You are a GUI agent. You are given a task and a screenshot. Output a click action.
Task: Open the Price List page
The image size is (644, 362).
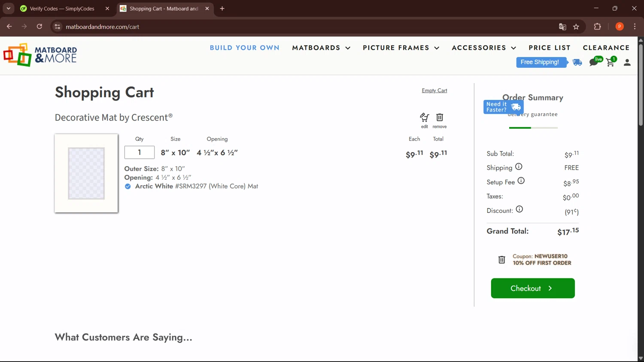[x=550, y=48]
